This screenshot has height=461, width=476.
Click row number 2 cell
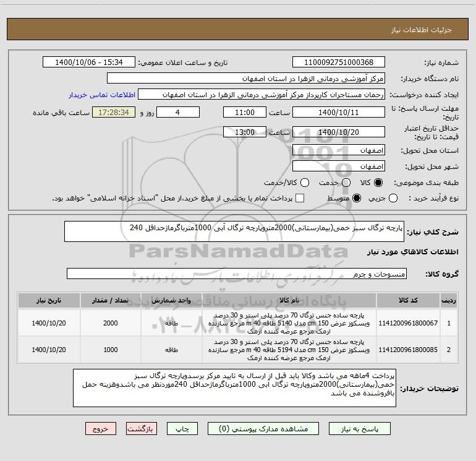(x=449, y=350)
